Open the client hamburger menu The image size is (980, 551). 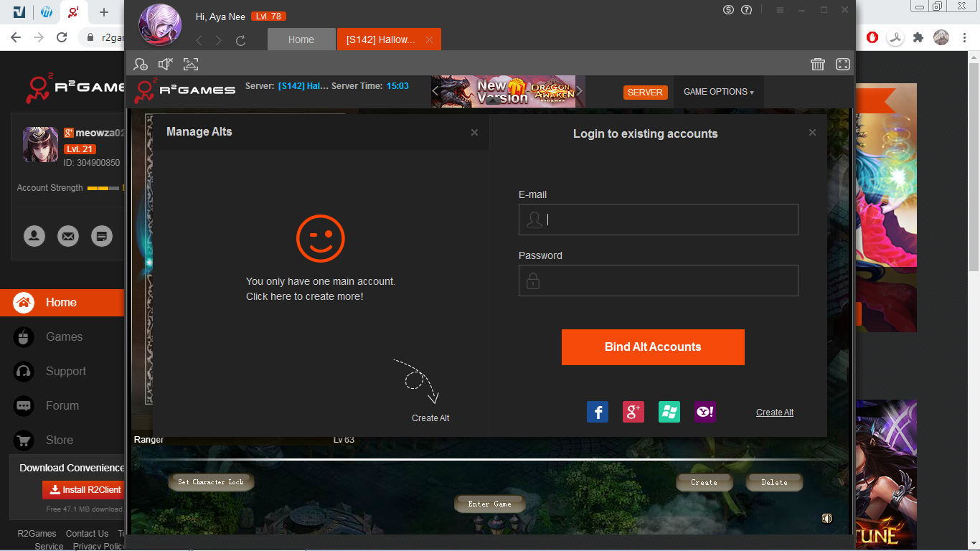pyautogui.click(x=781, y=10)
